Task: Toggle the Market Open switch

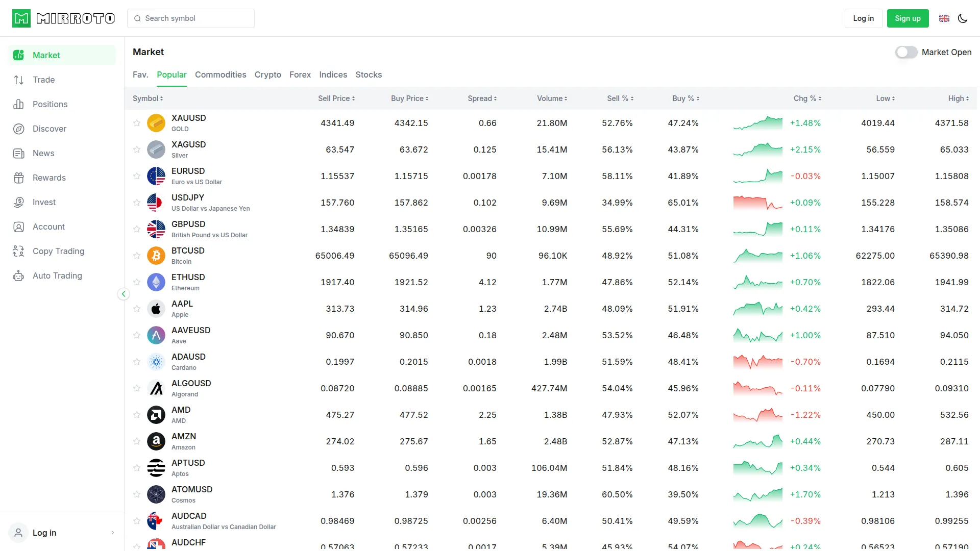Action: [x=906, y=52]
